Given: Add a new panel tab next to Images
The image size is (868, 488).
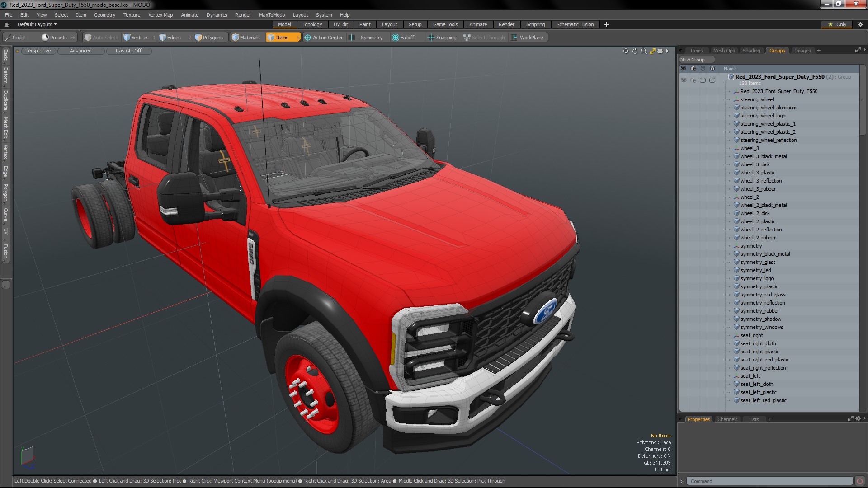Looking at the screenshot, I should (819, 51).
